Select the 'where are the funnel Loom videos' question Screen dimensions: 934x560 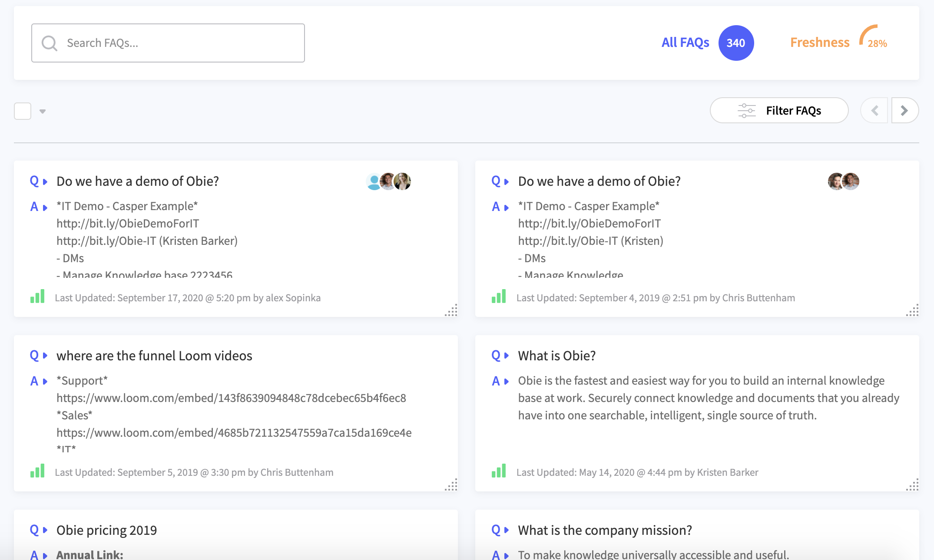[154, 356]
